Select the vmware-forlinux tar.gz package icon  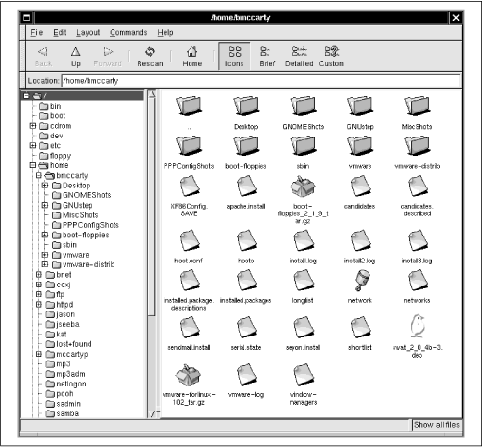189,375
